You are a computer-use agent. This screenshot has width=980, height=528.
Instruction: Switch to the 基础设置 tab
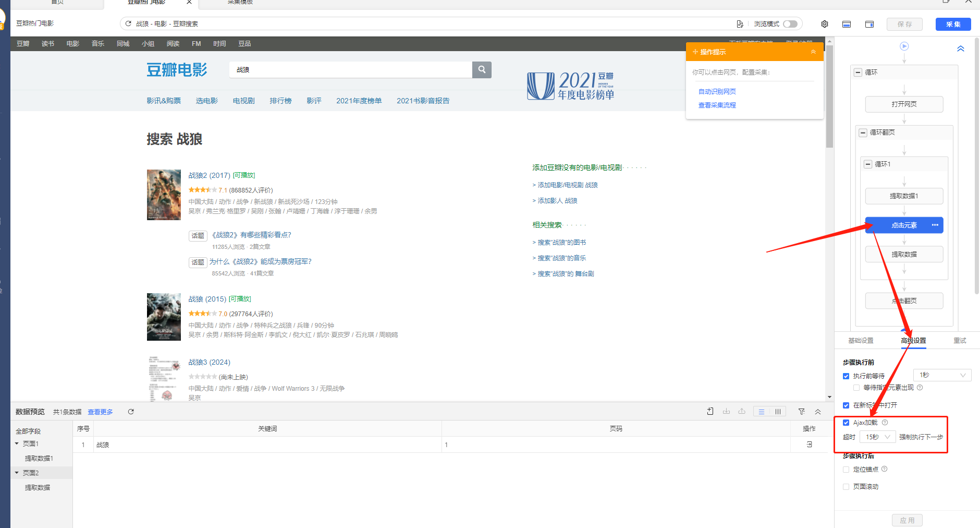click(x=861, y=341)
